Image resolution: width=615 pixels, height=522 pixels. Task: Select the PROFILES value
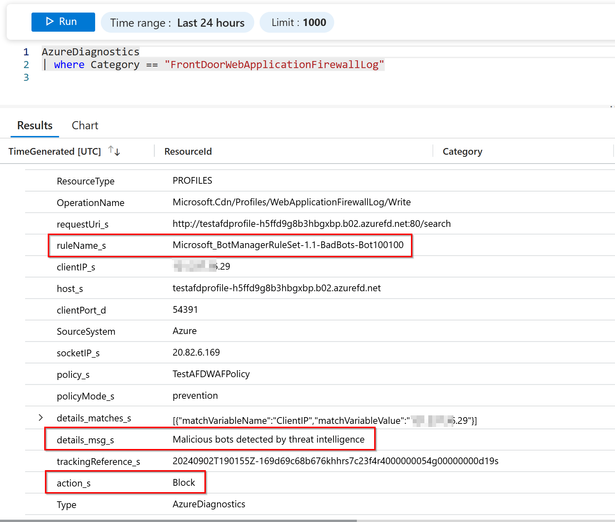pos(192,181)
